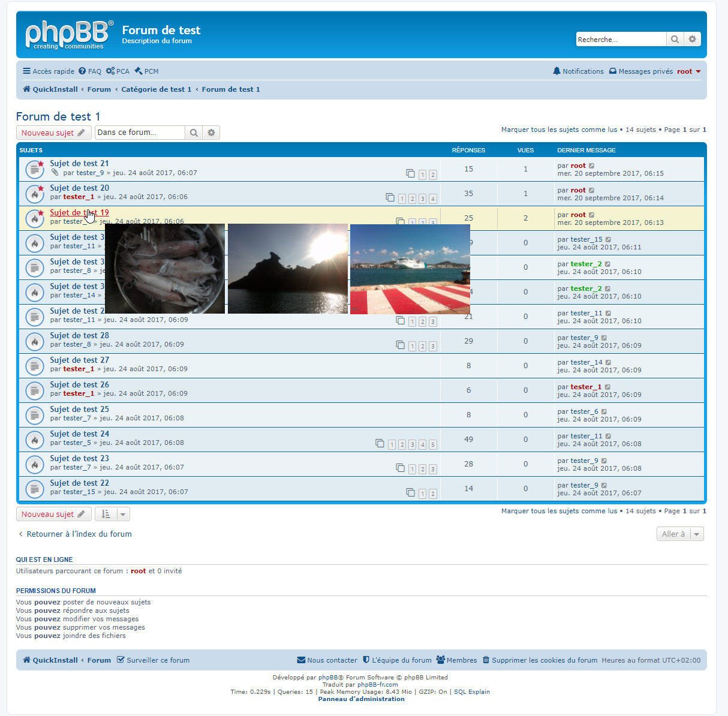Screen dimensions: 728x716
Task: Open tester_1 profile in Sujet de test 26 row
Action: click(79, 393)
